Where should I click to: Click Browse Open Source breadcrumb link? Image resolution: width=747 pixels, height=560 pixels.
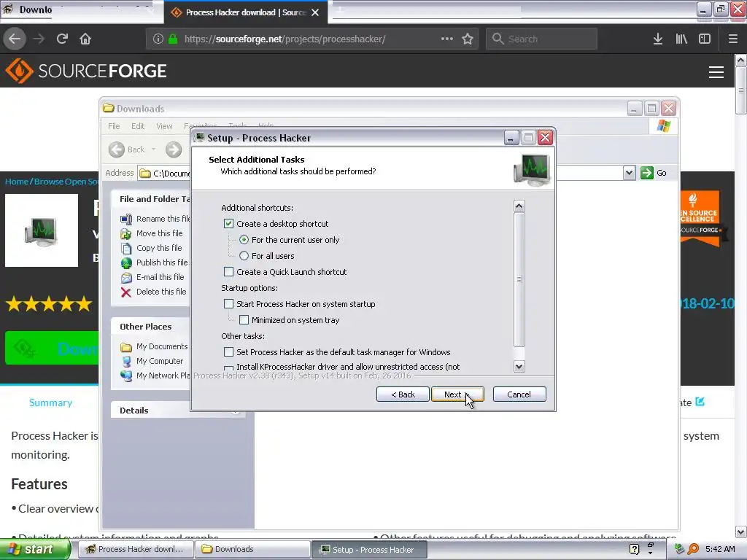(x=66, y=182)
